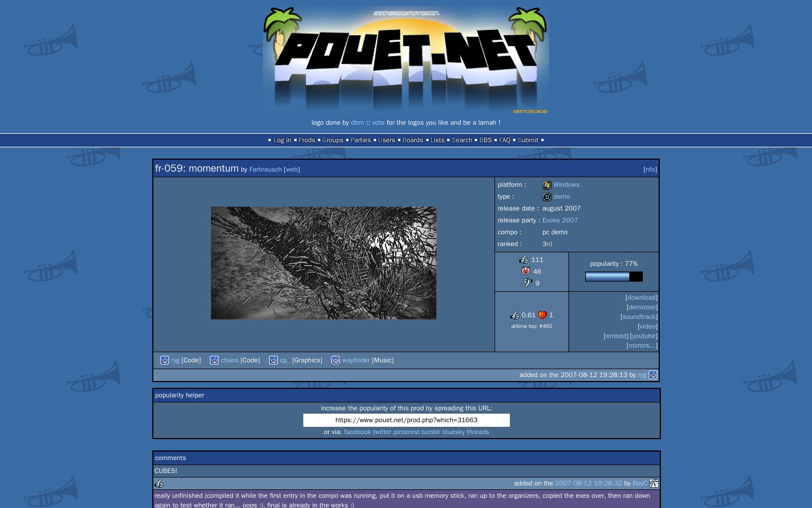Open the Parties menu item
Screen dimensions: 812x508
360,140
